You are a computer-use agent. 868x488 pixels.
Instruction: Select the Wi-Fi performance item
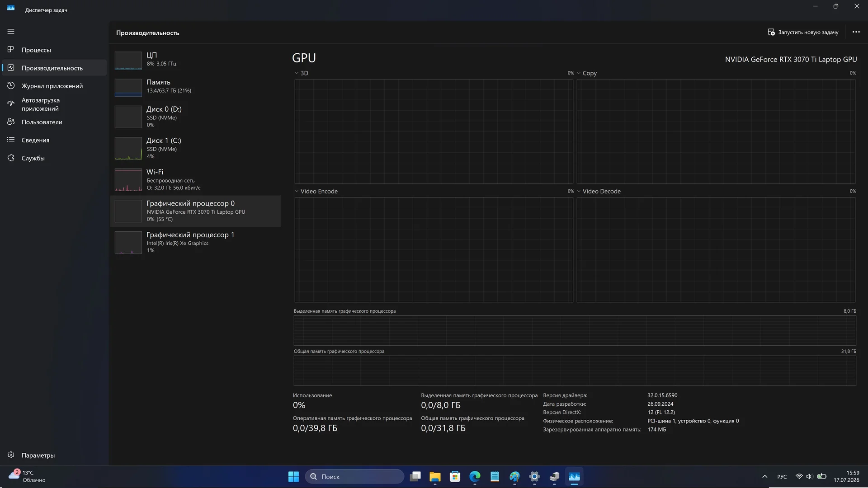pos(195,179)
